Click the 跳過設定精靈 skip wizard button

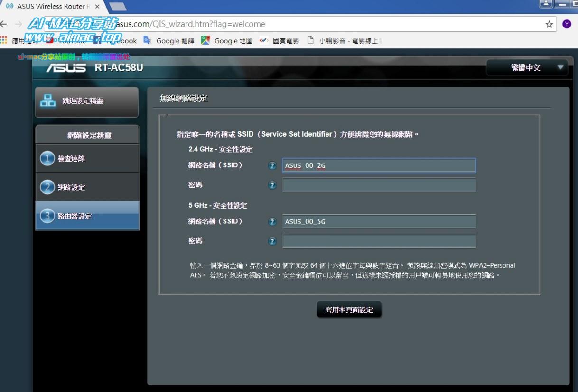(87, 101)
